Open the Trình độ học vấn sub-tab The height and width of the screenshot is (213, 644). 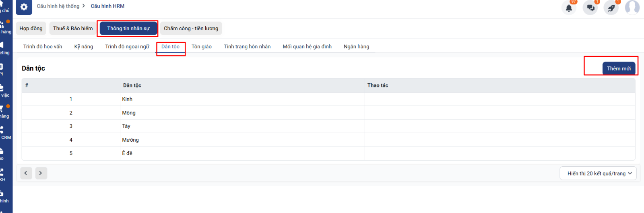click(x=43, y=47)
